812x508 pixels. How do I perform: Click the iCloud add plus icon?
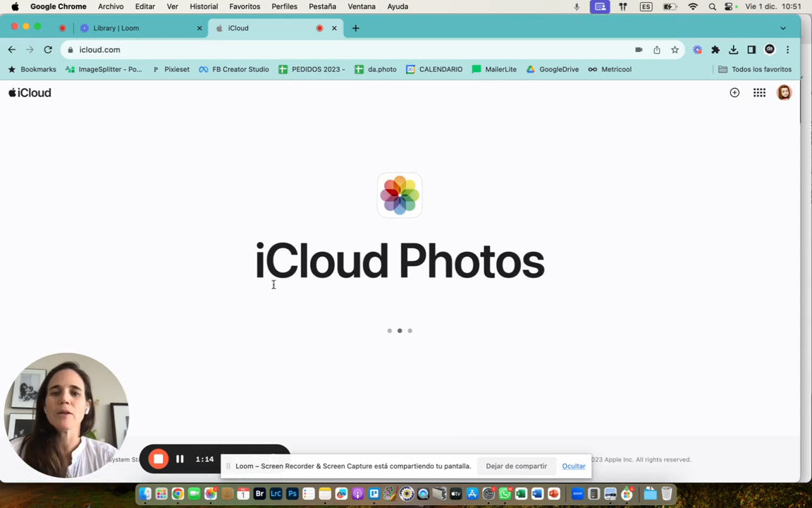pyautogui.click(x=734, y=92)
